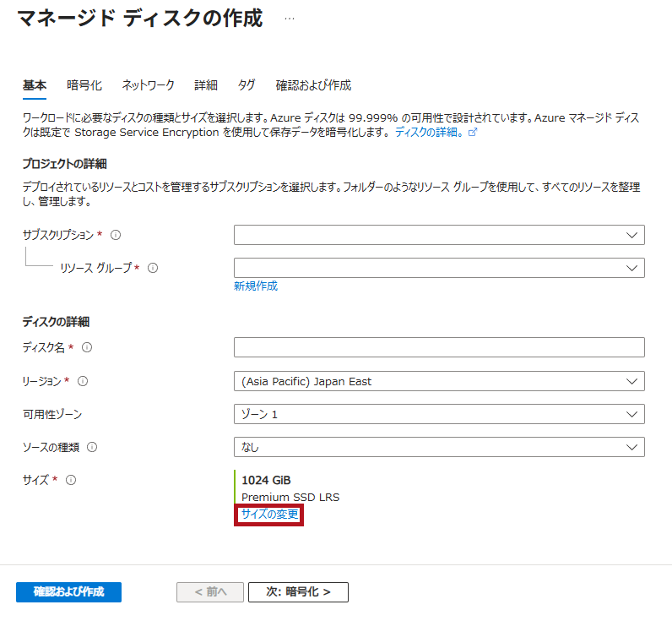Click the info icon next to サブスクリプション
The width and height of the screenshot is (672, 621).
[x=116, y=235]
